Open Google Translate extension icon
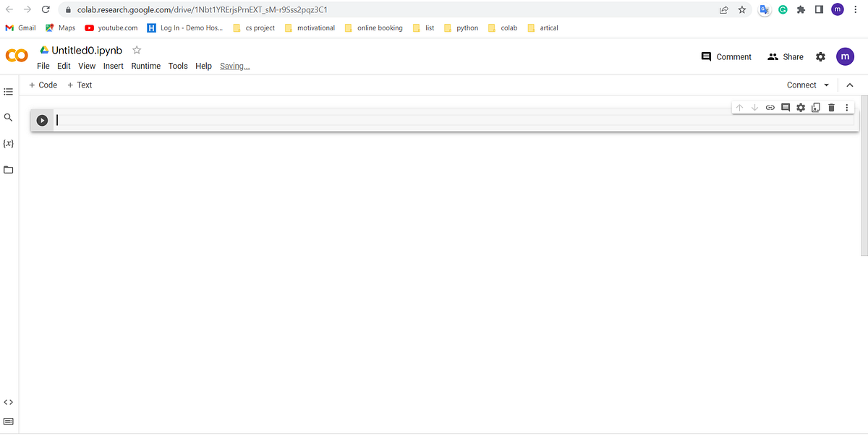This screenshot has width=868, height=436. pos(764,10)
